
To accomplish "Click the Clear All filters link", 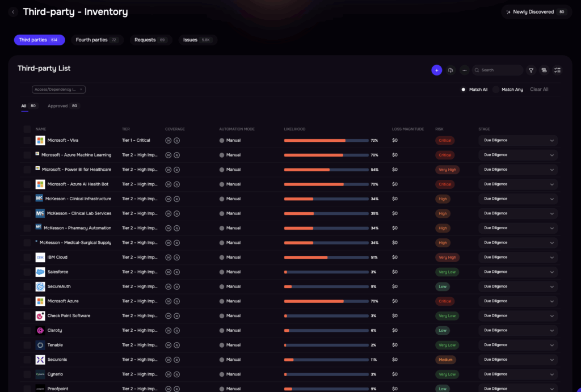I will [539, 90].
